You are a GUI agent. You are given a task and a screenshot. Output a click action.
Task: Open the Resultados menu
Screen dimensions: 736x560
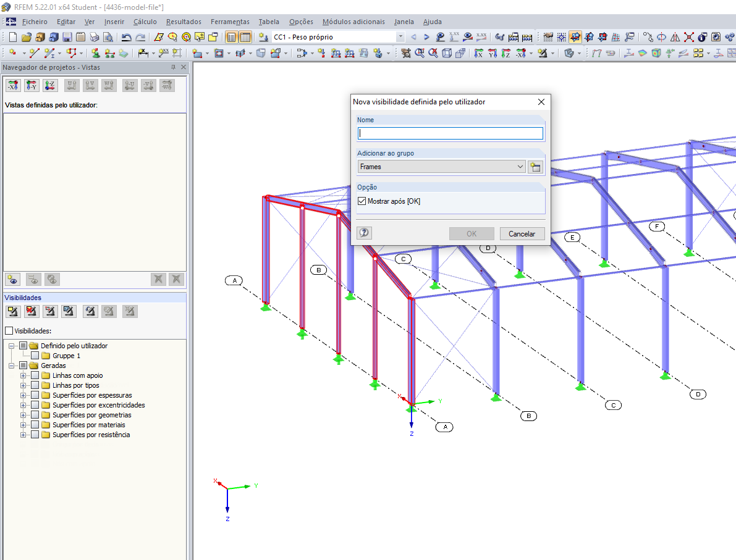coord(184,22)
